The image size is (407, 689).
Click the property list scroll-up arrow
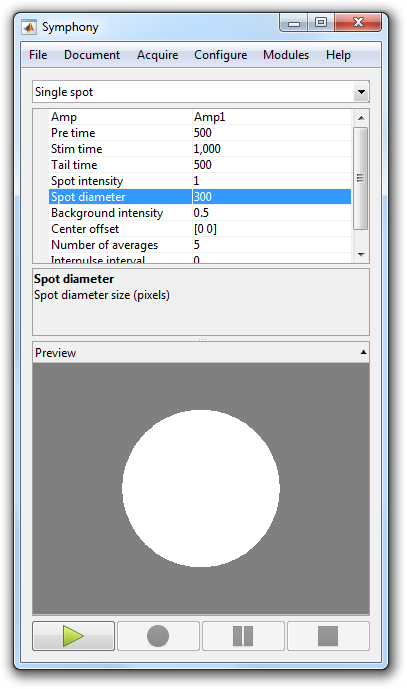pyautogui.click(x=361, y=118)
